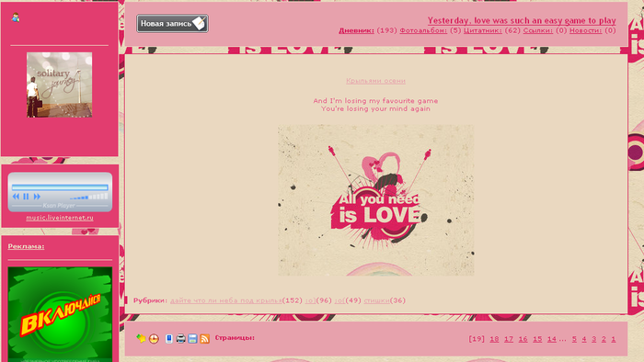Viewport: 644px width, 362px height.
Task: Go to page 14
Action: 552,339
